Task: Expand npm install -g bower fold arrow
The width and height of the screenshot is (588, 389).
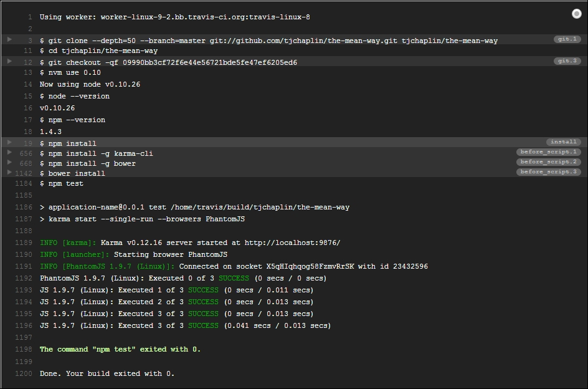Action: pyautogui.click(x=10, y=162)
